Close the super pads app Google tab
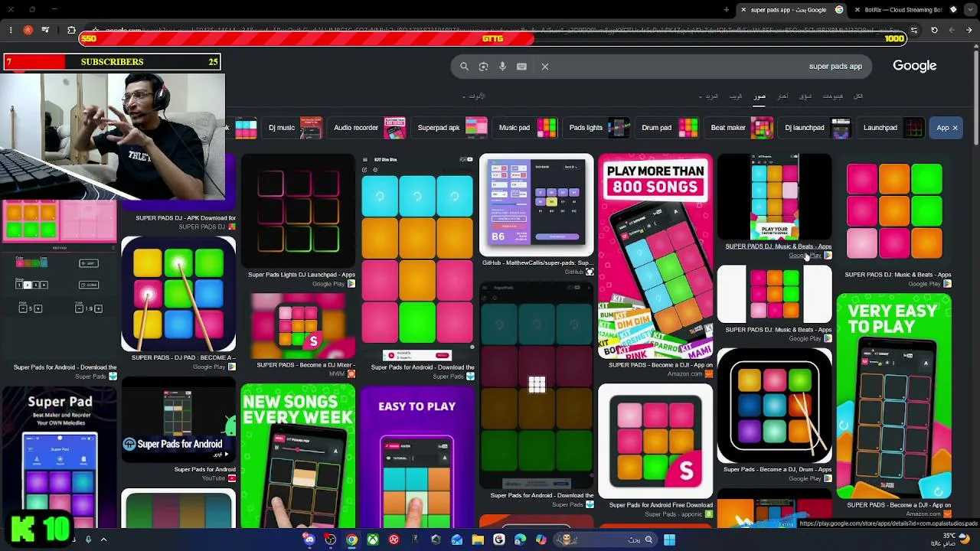Image resolution: width=980 pixels, height=551 pixels. point(743,10)
